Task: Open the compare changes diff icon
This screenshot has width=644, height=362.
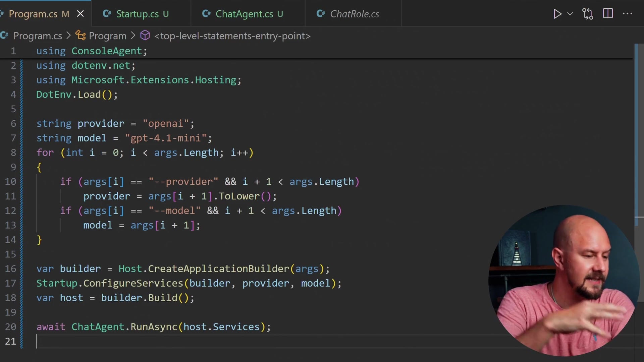Action: (588, 14)
